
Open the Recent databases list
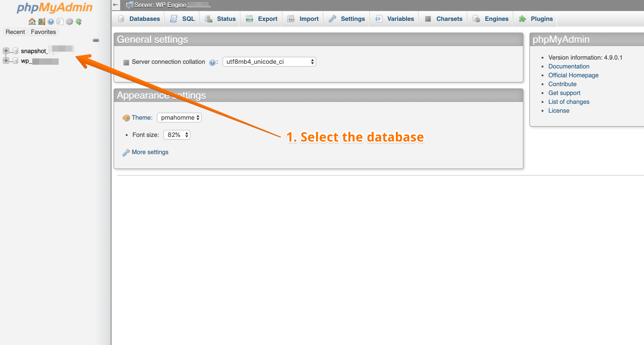(15, 32)
